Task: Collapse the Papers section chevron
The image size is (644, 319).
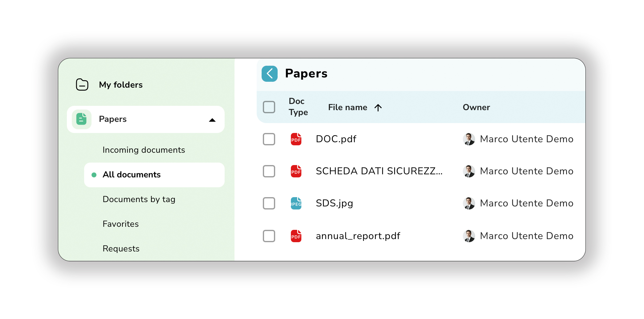Action: click(213, 120)
